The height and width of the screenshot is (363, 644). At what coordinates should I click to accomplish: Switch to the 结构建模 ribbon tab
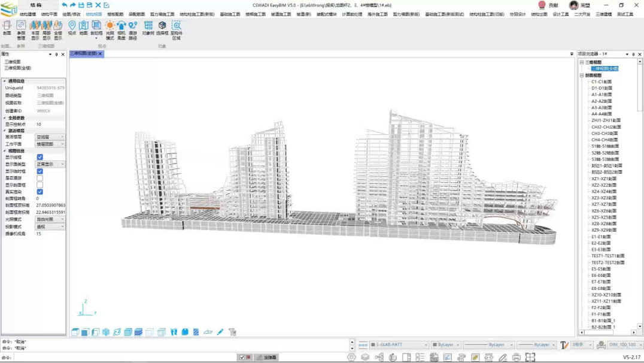click(28, 14)
